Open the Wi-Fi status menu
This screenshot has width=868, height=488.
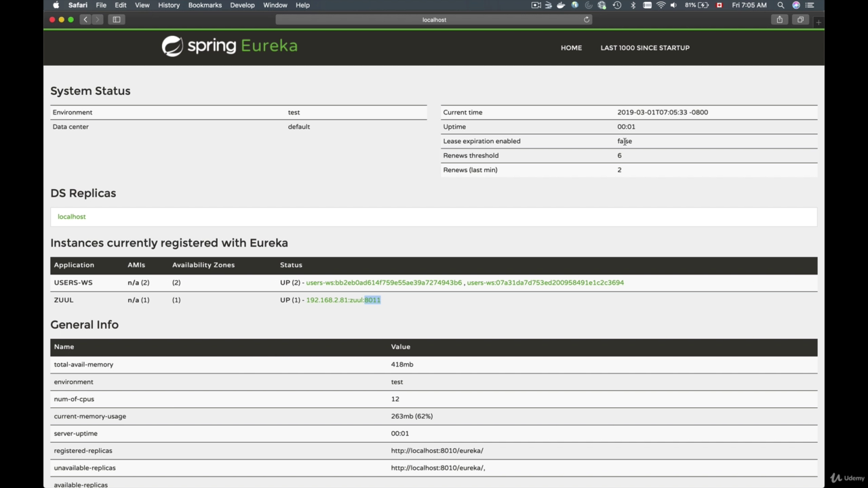[660, 5]
